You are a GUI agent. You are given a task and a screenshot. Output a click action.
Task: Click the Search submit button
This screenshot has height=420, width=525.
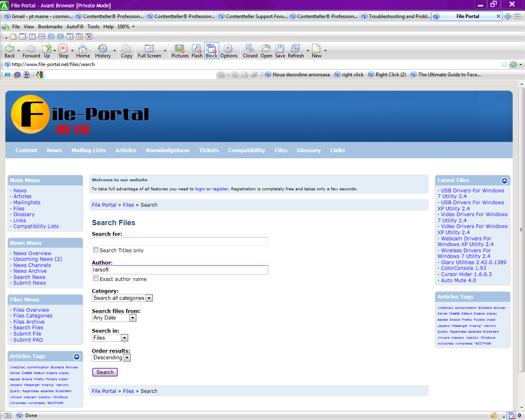[105, 372]
